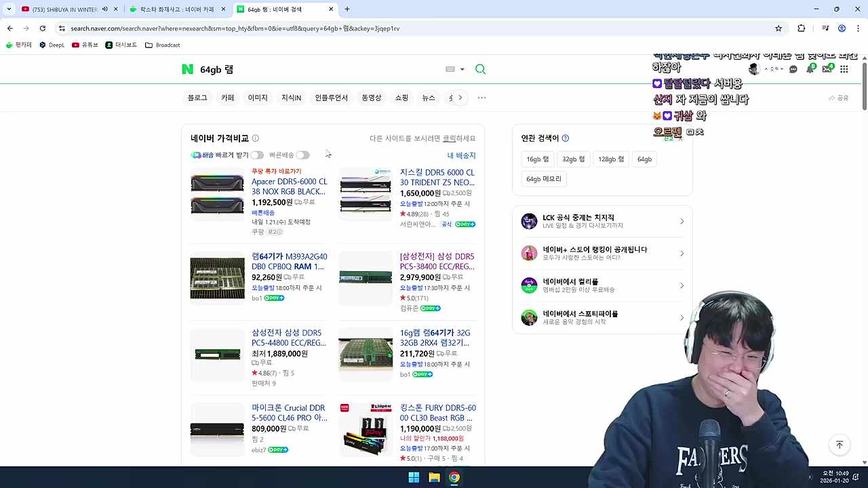Go back to the previous page
868x488 pixels.
[9, 28]
